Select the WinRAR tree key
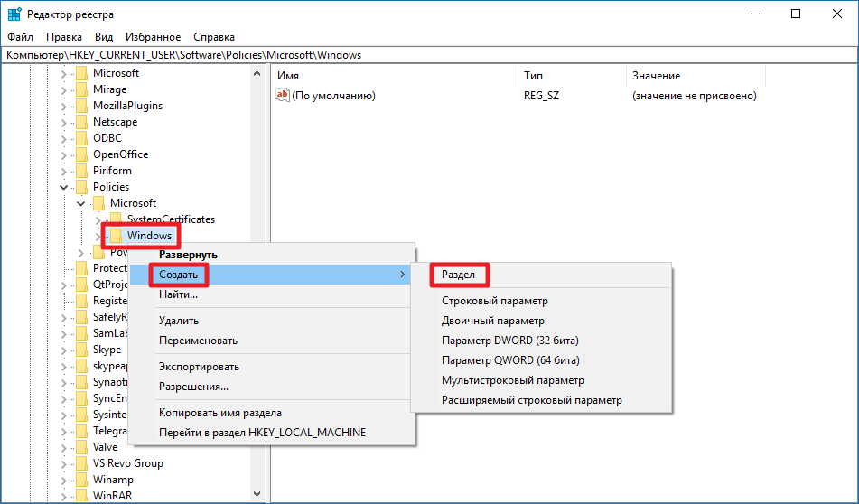The height and width of the screenshot is (504, 859). [112, 496]
